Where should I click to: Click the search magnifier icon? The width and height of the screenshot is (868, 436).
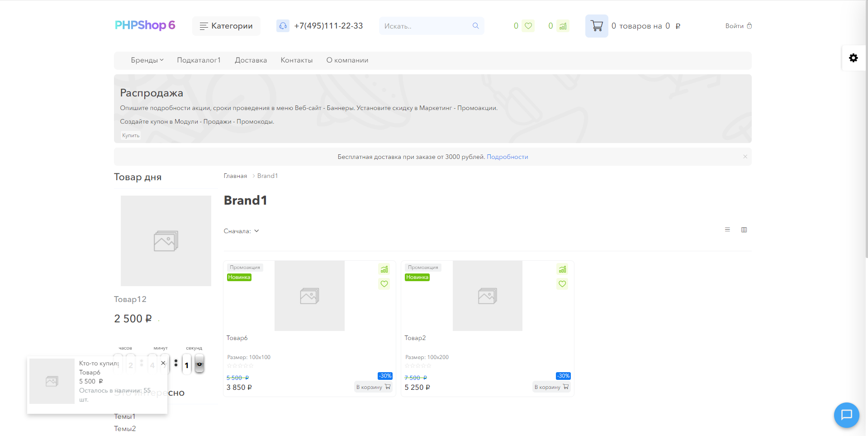475,26
